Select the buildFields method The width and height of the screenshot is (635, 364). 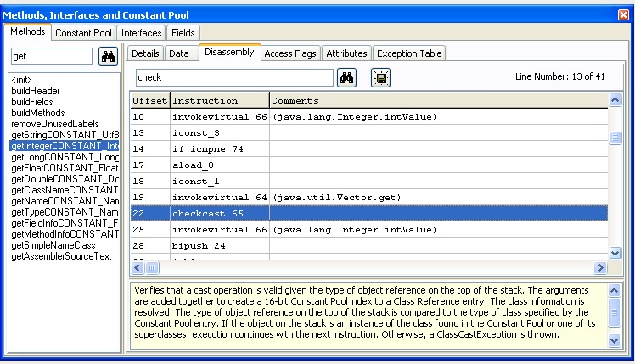tap(65, 102)
